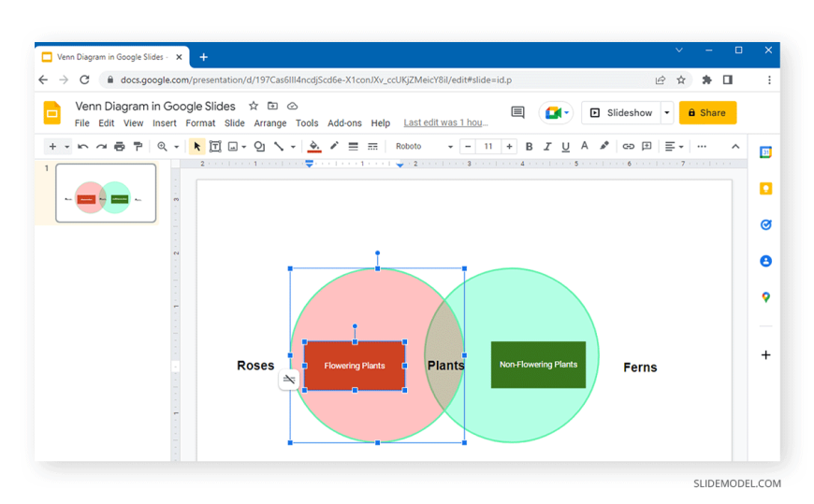
Task: Get add-ons with side panel plus
Action: pyautogui.click(x=765, y=355)
